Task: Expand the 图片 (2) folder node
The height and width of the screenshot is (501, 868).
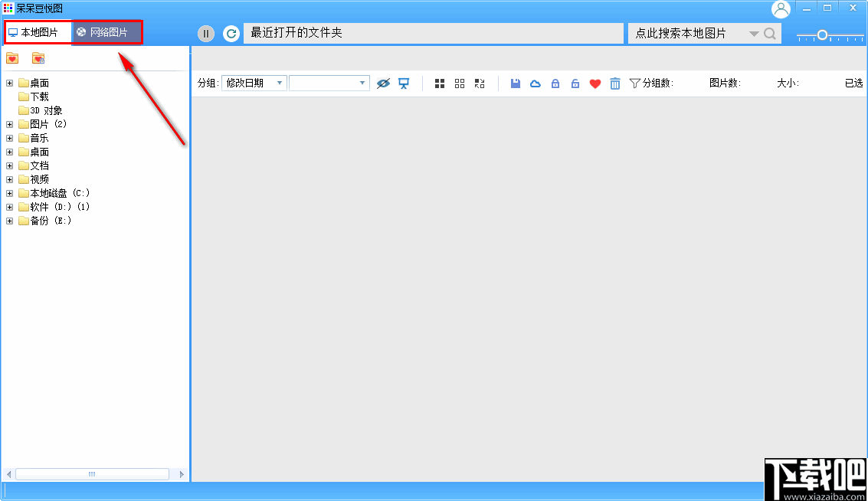Action: [x=8, y=123]
